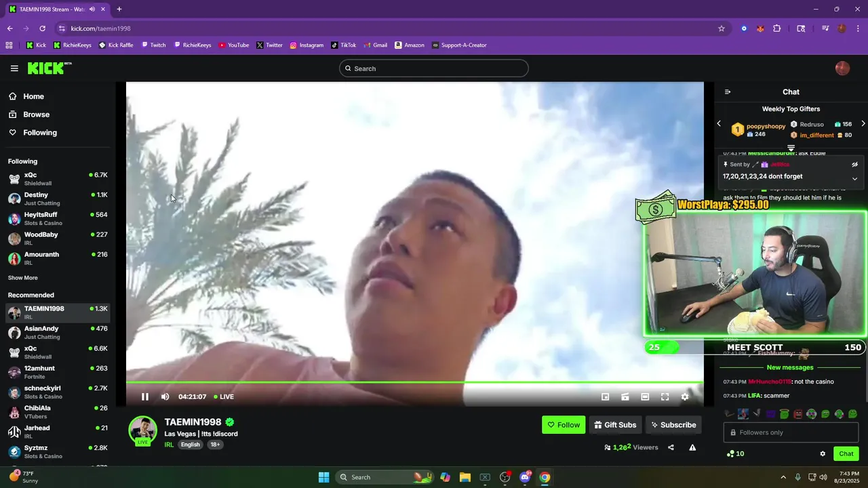Collapse the chat panel with the arrow icon
Screen dimensions: 868x488
728,92
